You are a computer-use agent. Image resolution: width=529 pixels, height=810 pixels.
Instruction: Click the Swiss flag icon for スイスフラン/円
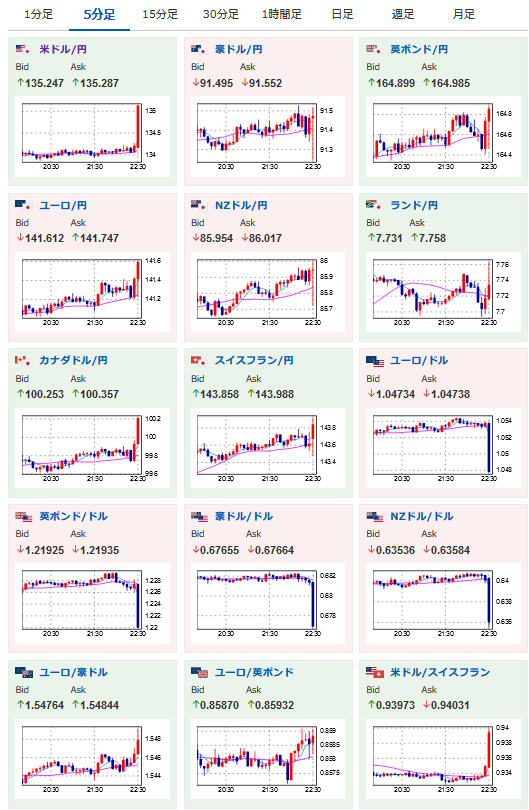(x=199, y=360)
